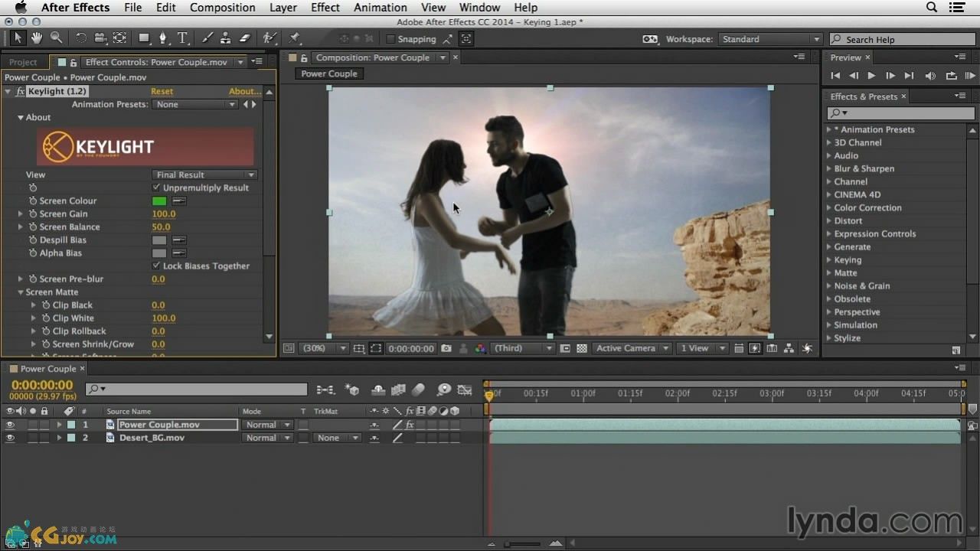Open the resolution (Third) dropdown
The height and width of the screenshot is (551, 980).
point(523,348)
